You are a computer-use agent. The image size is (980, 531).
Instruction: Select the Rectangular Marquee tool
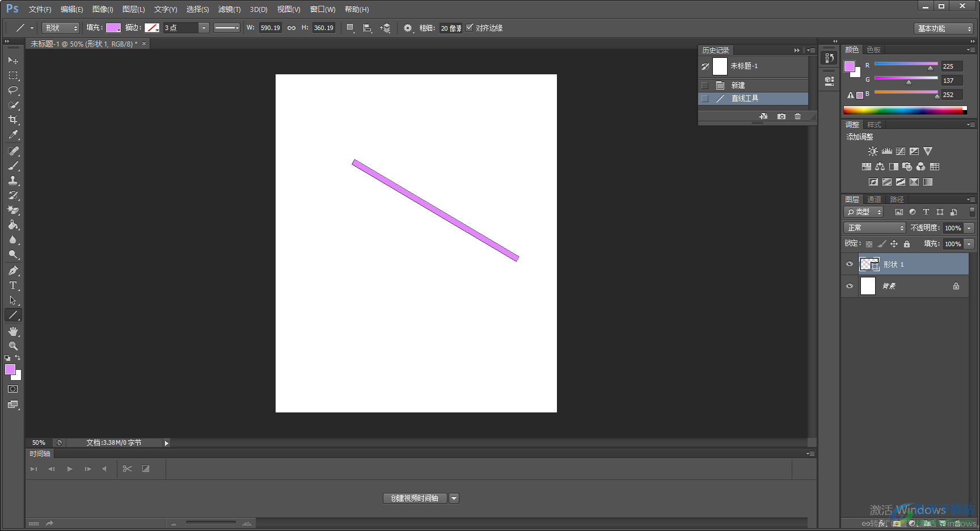(13, 75)
